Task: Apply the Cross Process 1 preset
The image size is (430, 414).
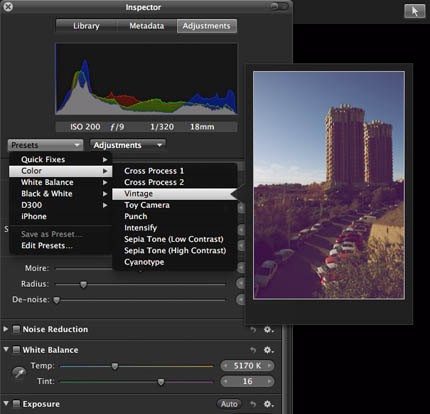Action: [175, 171]
